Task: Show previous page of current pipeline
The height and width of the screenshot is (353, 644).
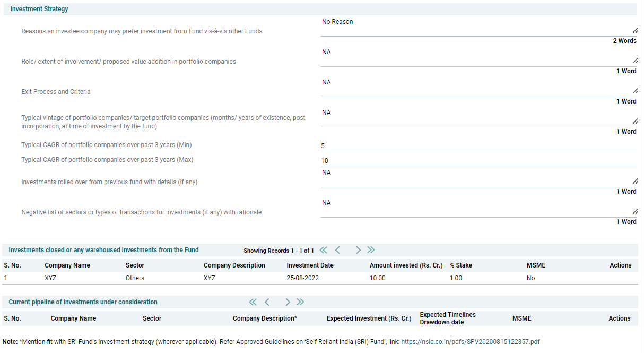Action: 267,302
